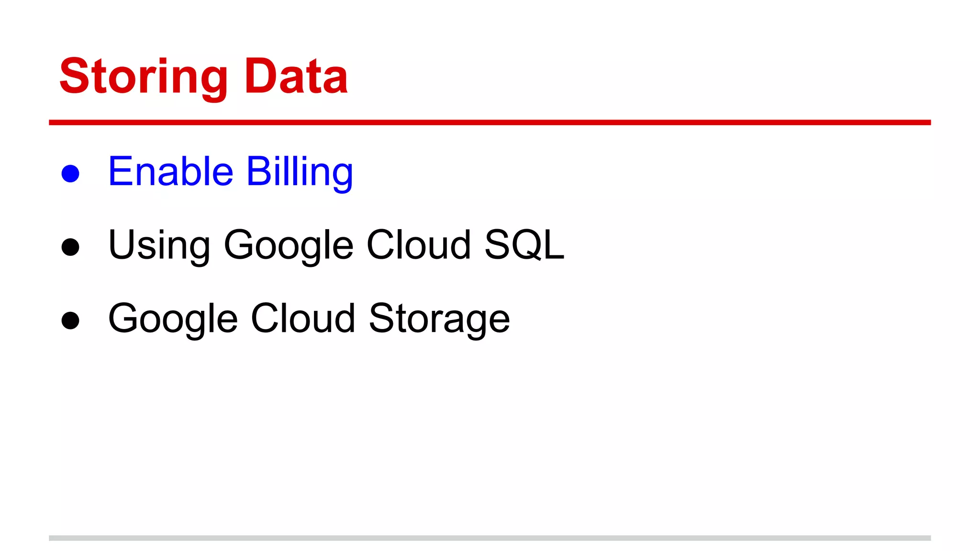Click the word Data in the title
Viewport: 980px width, 551px height.
[x=296, y=76]
